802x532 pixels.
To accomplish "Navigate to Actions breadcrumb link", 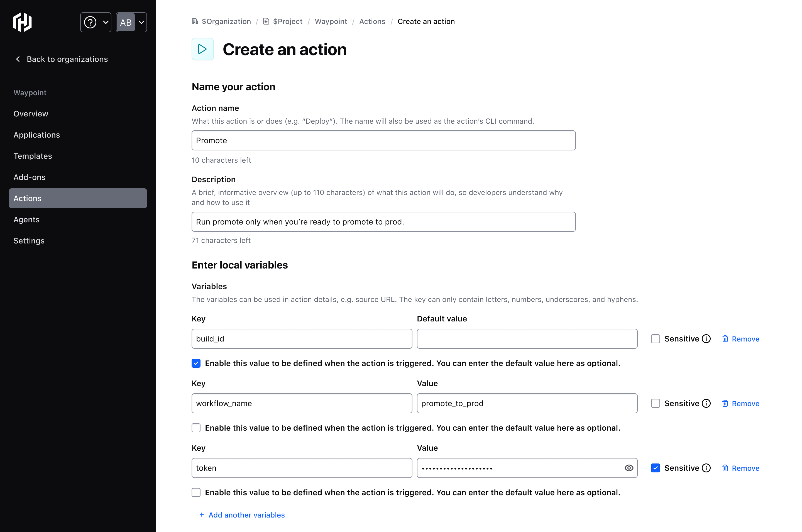I will point(372,21).
